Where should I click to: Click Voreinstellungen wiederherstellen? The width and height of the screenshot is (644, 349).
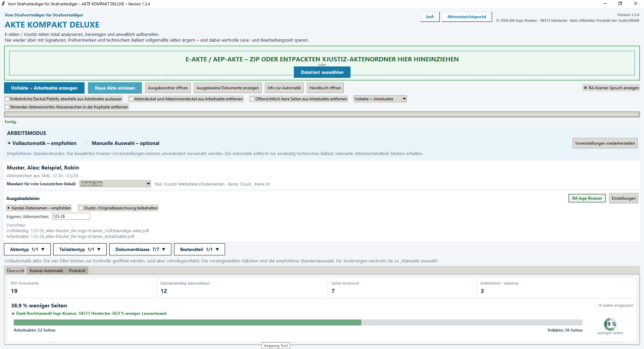[605, 143]
